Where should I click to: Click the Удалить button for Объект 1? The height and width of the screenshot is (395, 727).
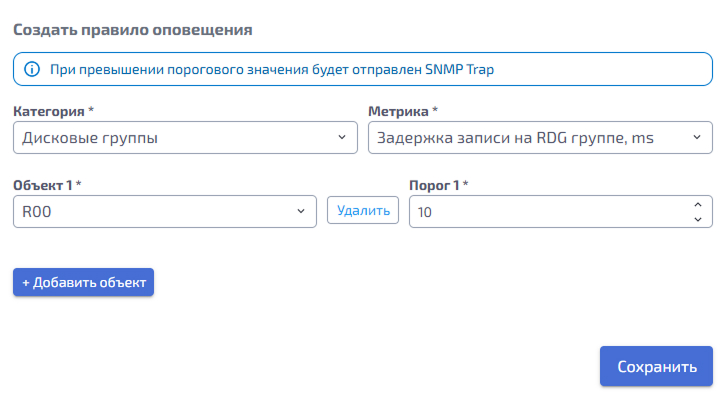363,210
